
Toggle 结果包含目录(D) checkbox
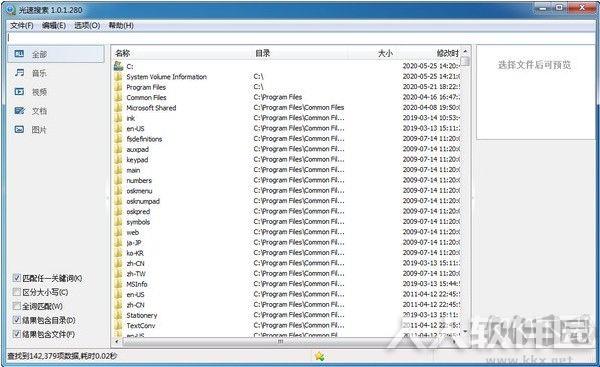point(16,320)
